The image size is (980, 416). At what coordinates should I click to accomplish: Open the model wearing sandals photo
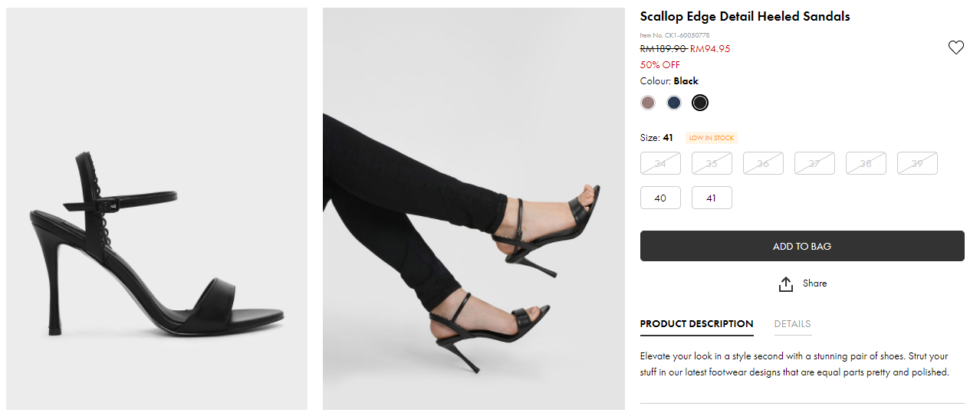(473, 208)
